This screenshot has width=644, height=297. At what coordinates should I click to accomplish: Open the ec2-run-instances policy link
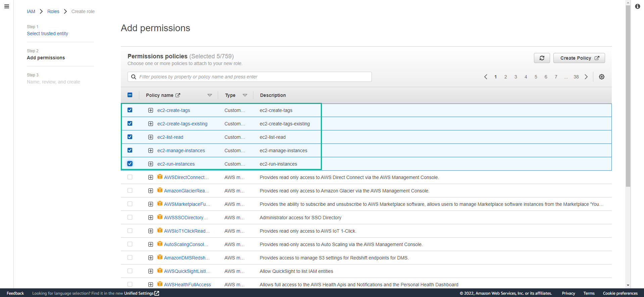pyautogui.click(x=176, y=164)
